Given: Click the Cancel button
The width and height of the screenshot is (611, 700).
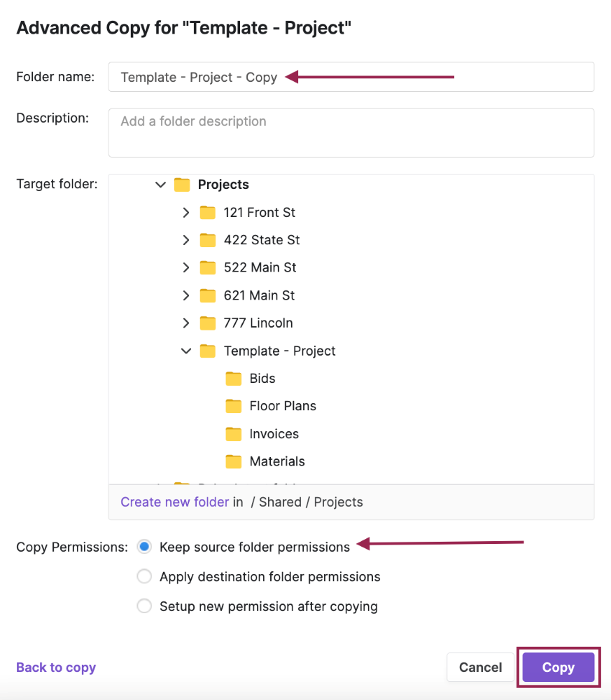Looking at the screenshot, I should 480,667.
